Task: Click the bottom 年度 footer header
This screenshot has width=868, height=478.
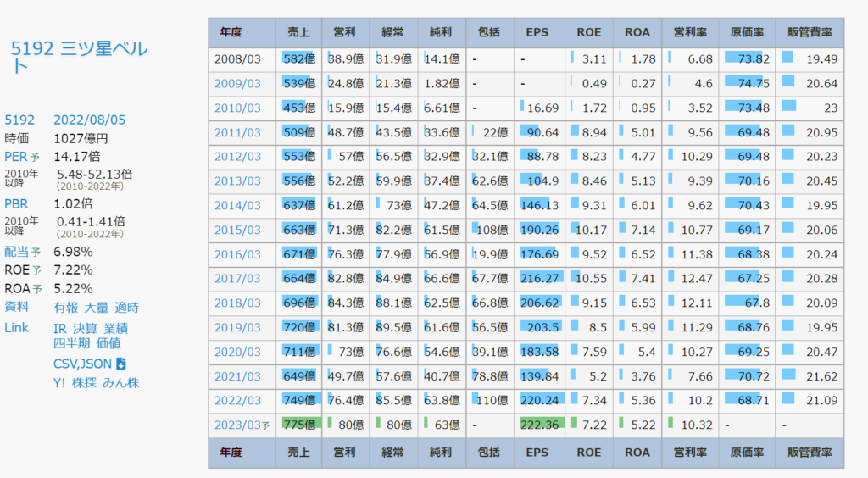Action: point(242,453)
